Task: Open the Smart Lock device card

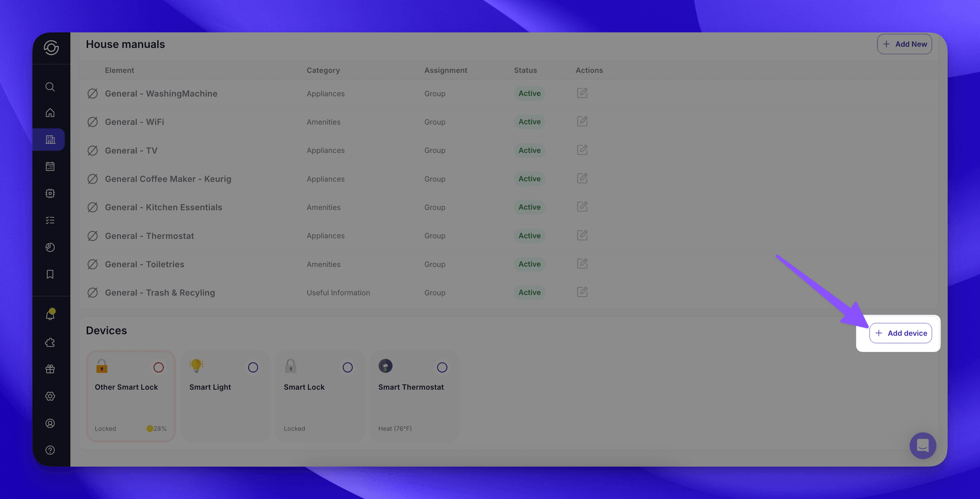Action: (x=320, y=396)
